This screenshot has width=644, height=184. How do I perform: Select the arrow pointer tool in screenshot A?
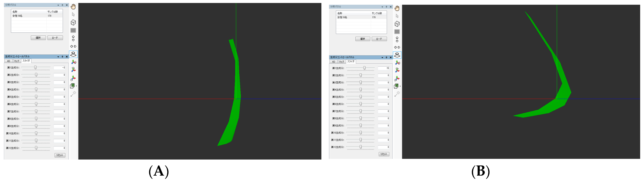click(73, 15)
